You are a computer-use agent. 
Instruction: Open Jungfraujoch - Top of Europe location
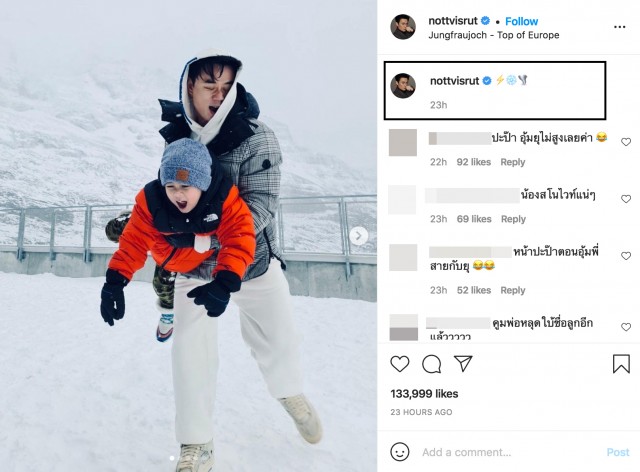[493, 35]
